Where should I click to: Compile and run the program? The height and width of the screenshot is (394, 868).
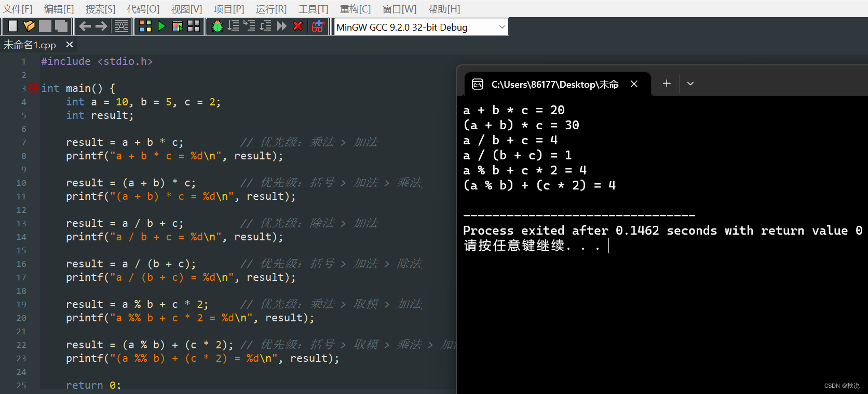178,26
